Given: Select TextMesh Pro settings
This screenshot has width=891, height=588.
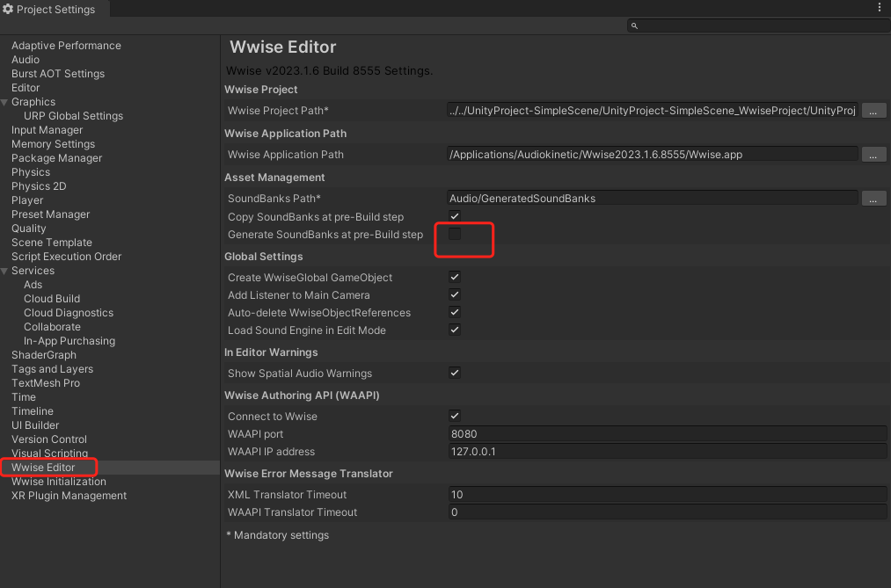Looking at the screenshot, I should (46, 383).
